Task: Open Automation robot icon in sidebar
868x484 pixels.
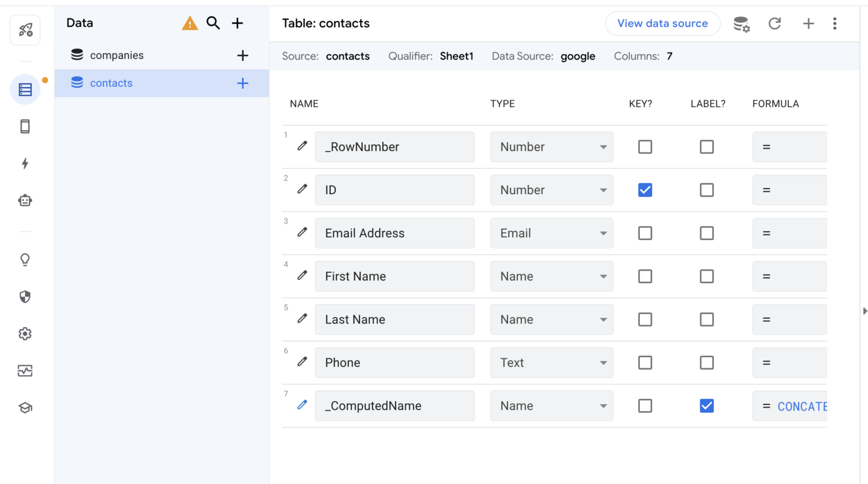Action: click(x=25, y=200)
